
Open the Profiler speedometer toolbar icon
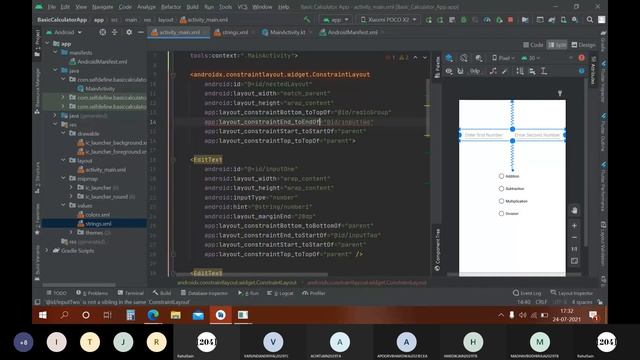(487, 20)
